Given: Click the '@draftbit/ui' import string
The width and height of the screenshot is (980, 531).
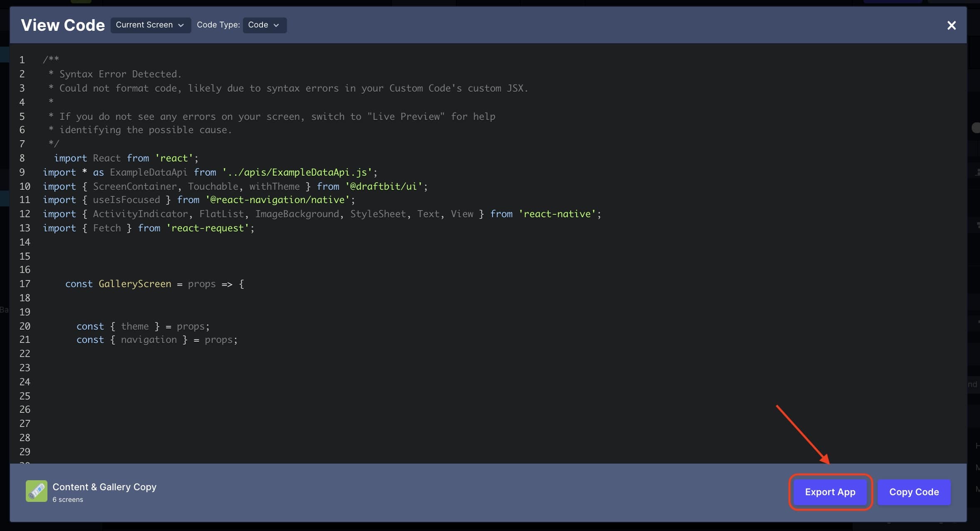Looking at the screenshot, I should click(x=383, y=186).
